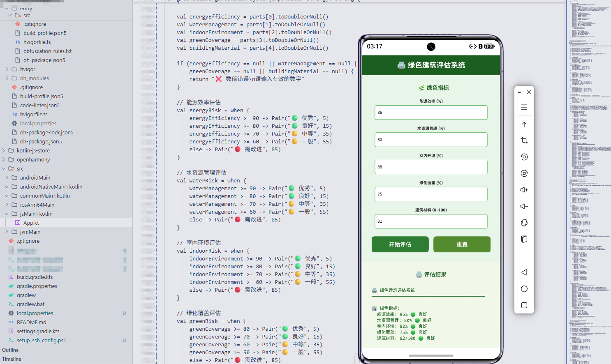Click the emulator screenshot crop icon
The image size is (611, 364).
point(524,141)
